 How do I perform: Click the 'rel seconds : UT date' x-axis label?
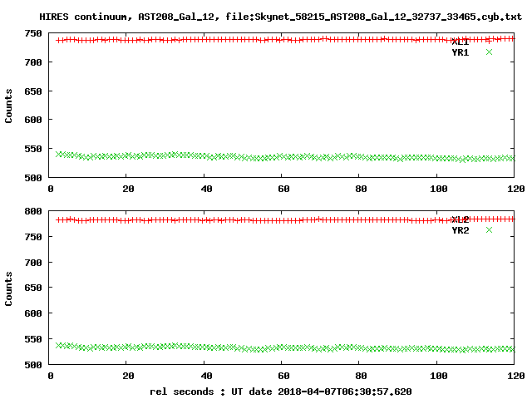coord(281,392)
